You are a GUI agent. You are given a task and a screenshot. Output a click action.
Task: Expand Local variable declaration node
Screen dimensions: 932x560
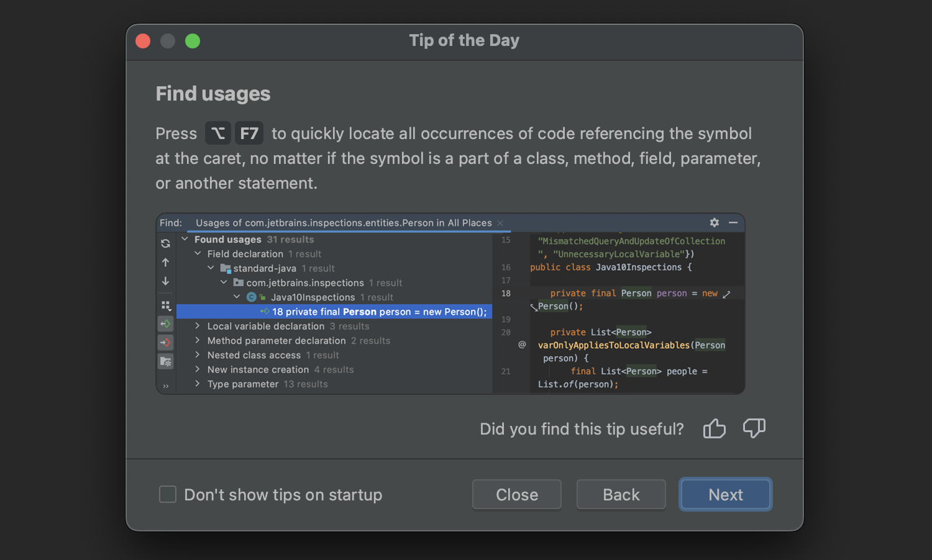coord(198,326)
